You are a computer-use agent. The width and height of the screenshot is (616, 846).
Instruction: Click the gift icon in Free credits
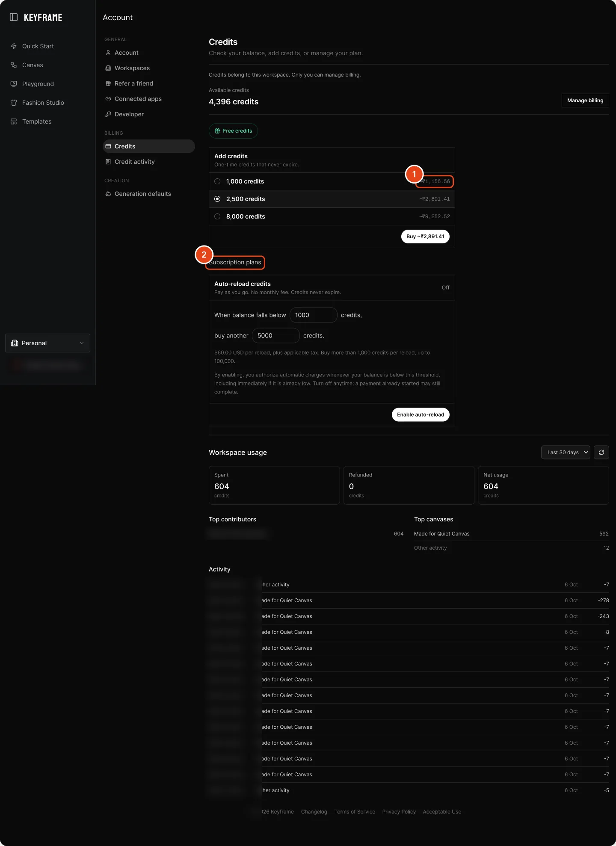[x=217, y=131]
